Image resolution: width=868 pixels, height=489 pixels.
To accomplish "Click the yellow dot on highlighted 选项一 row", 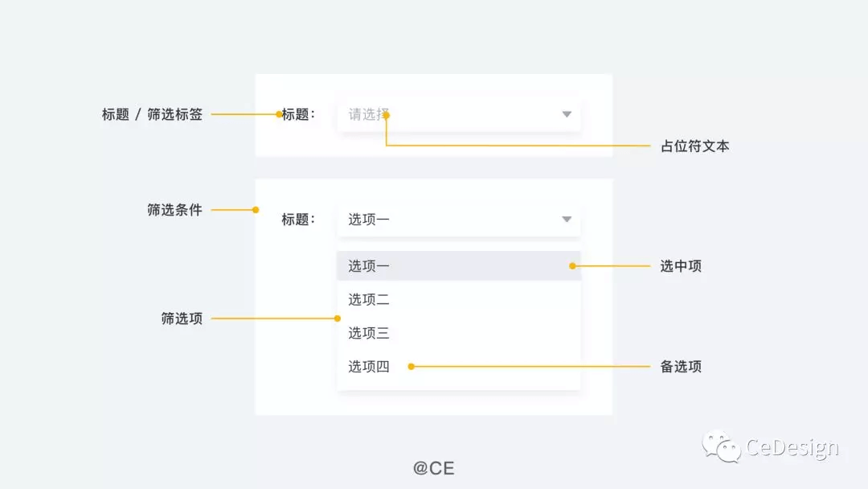I will point(572,266).
